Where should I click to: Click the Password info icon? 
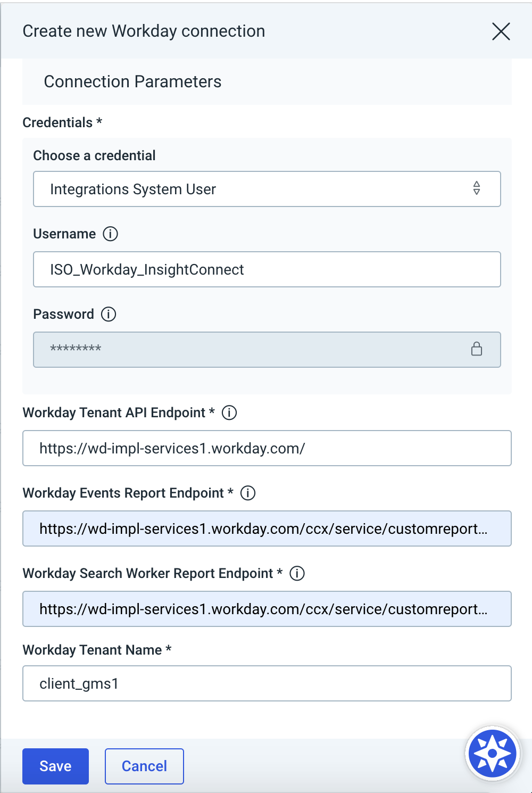point(109,314)
